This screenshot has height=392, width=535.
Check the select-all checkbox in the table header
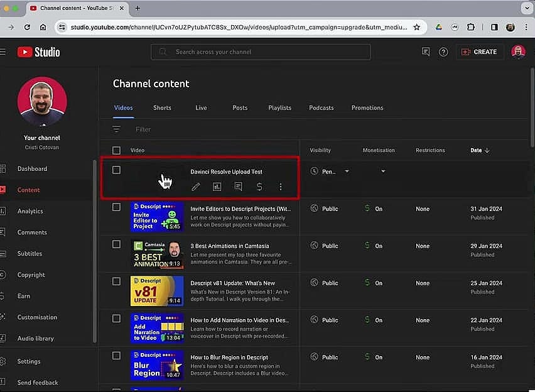(116, 150)
